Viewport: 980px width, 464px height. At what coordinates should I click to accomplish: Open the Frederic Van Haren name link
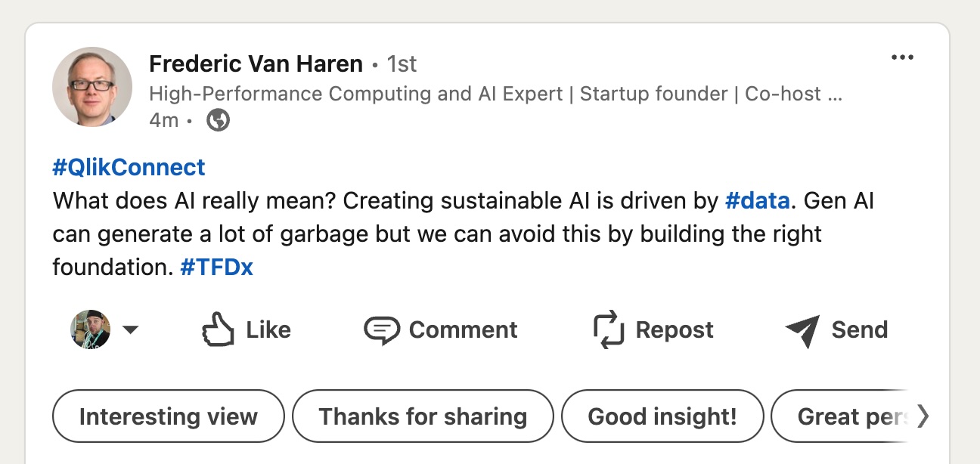point(256,64)
